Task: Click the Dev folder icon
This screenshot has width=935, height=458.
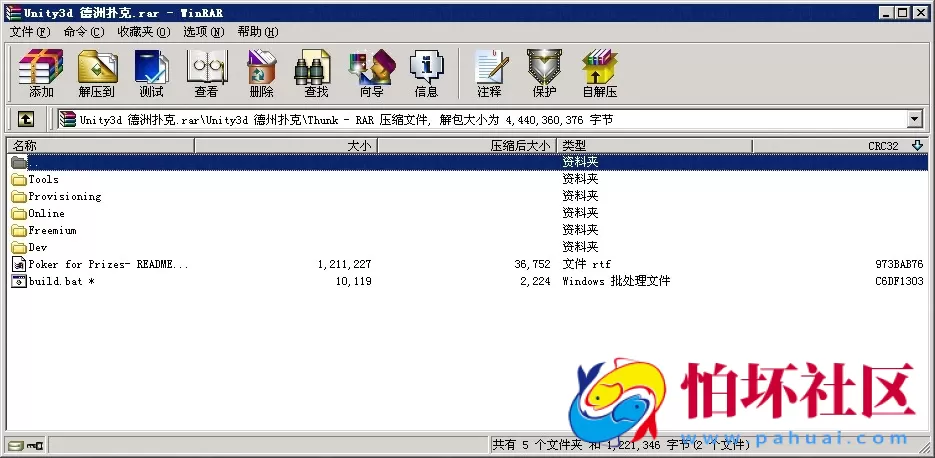Action: pos(19,247)
